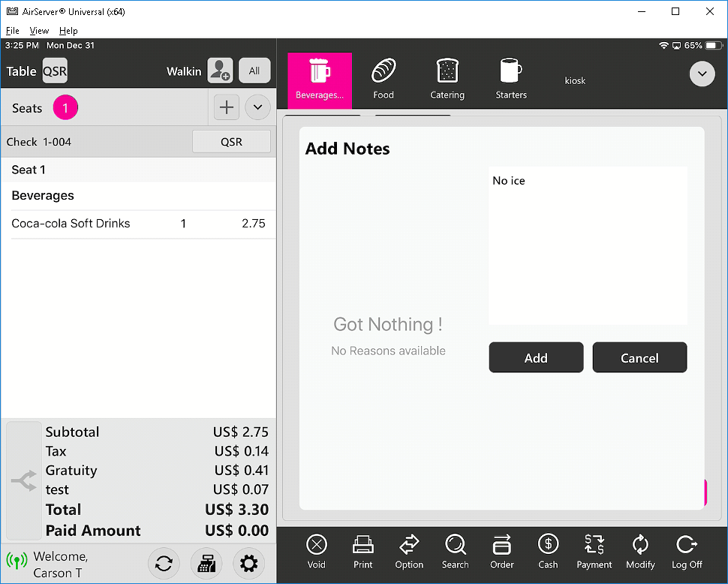
Task: Expand the seats dropdown chevron
Action: point(257,107)
